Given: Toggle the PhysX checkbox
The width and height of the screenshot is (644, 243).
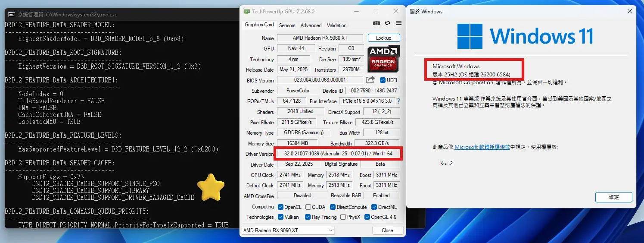Looking at the screenshot, I should (x=343, y=217).
